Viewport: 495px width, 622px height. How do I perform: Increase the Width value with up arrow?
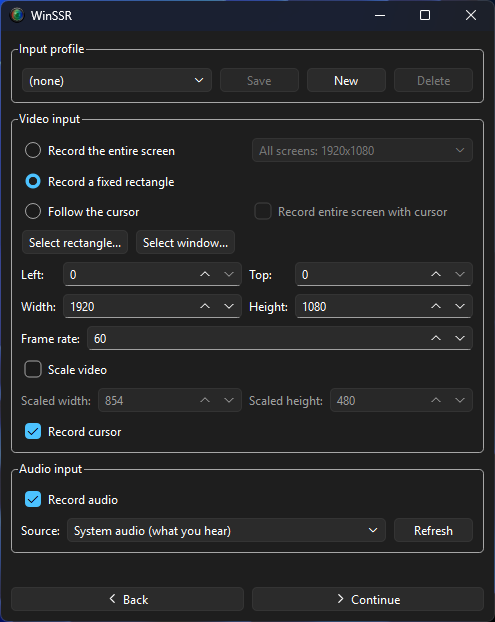click(205, 307)
